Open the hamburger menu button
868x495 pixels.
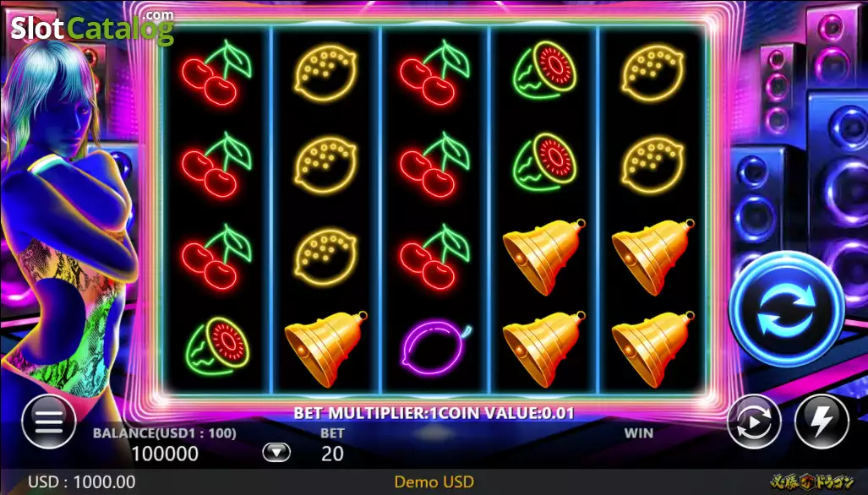click(49, 422)
